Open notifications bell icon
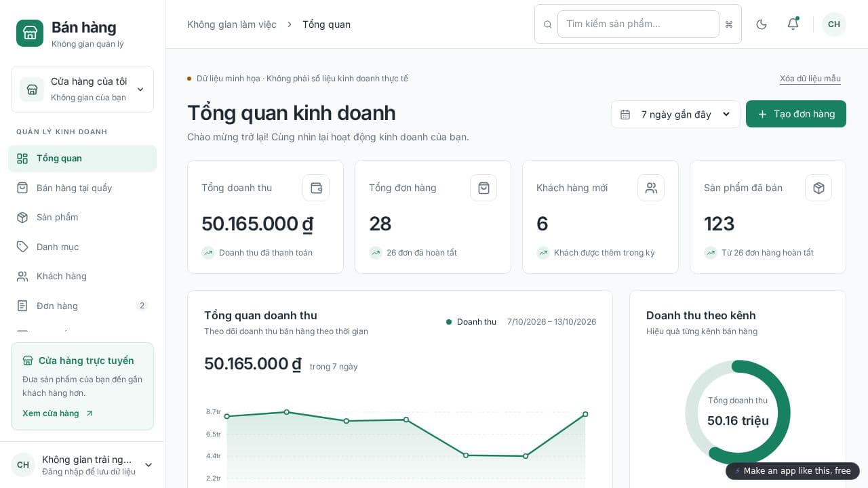Viewport: 868px width, 488px height. point(793,24)
